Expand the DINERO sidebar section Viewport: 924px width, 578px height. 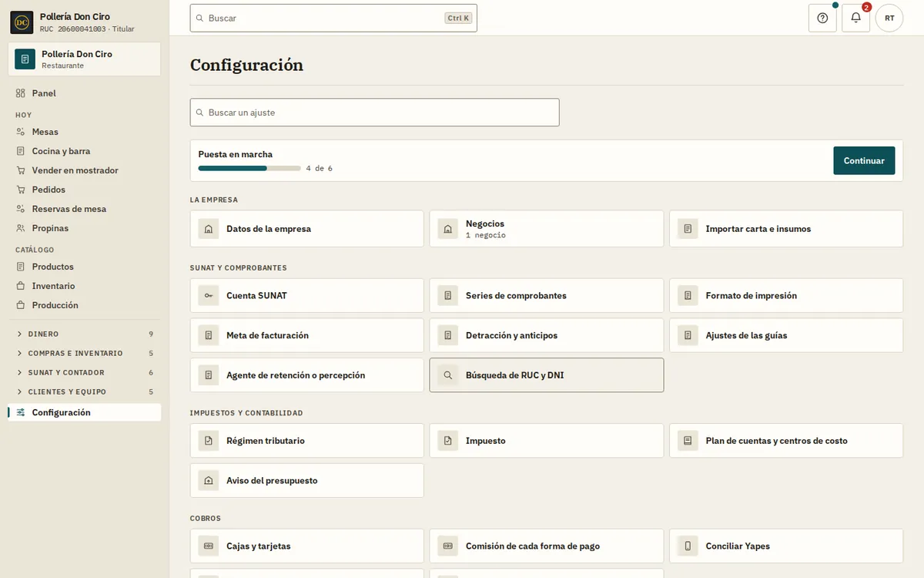85,334
